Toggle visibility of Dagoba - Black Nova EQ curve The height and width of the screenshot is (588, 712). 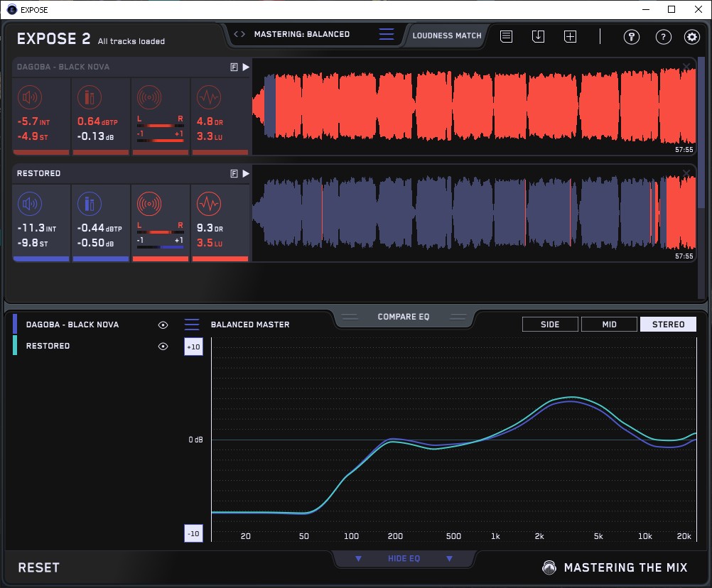[x=163, y=325]
